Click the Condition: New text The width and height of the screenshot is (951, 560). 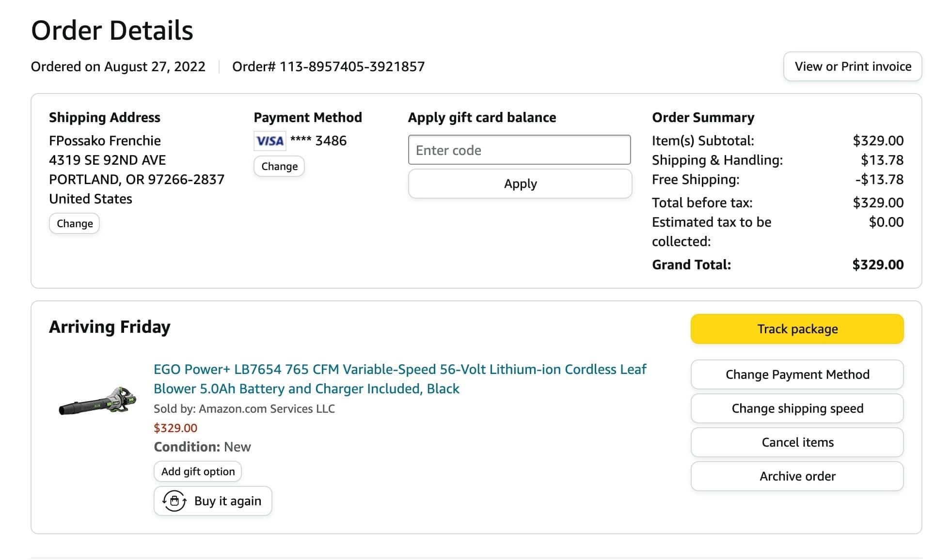tap(202, 447)
